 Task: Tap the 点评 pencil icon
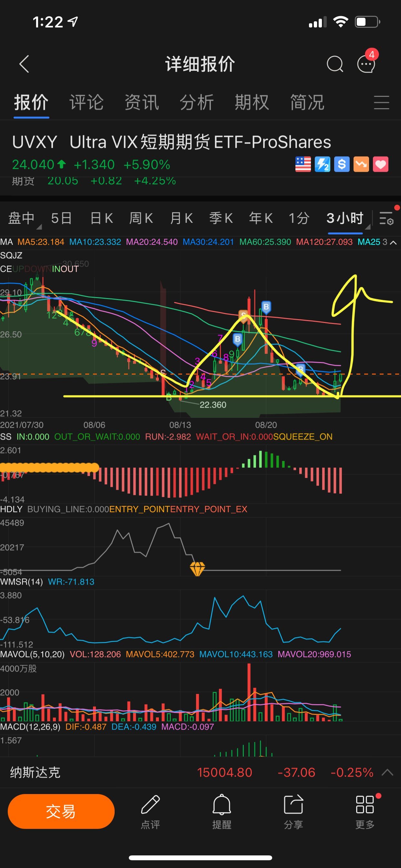click(x=150, y=812)
